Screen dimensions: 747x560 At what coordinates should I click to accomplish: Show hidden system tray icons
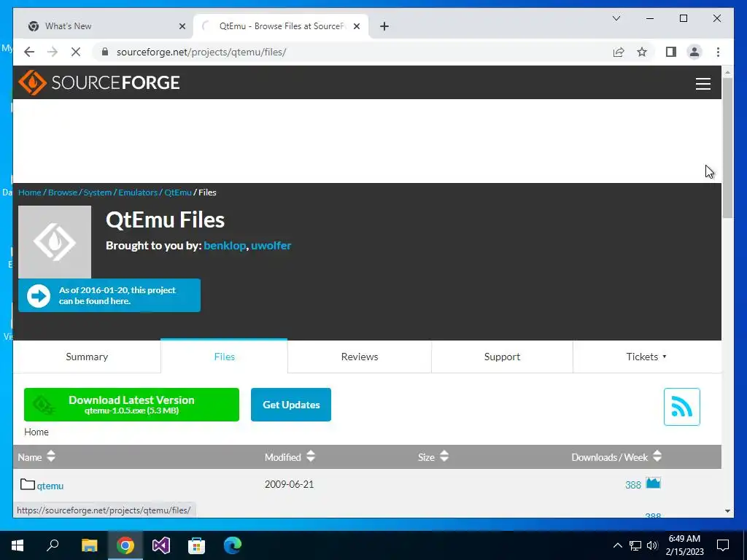point(617,545)
